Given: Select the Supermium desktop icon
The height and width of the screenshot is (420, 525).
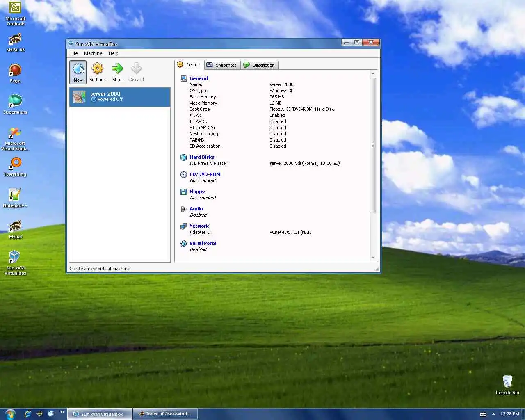Looking at the screenshot, I should click(15, 104).
